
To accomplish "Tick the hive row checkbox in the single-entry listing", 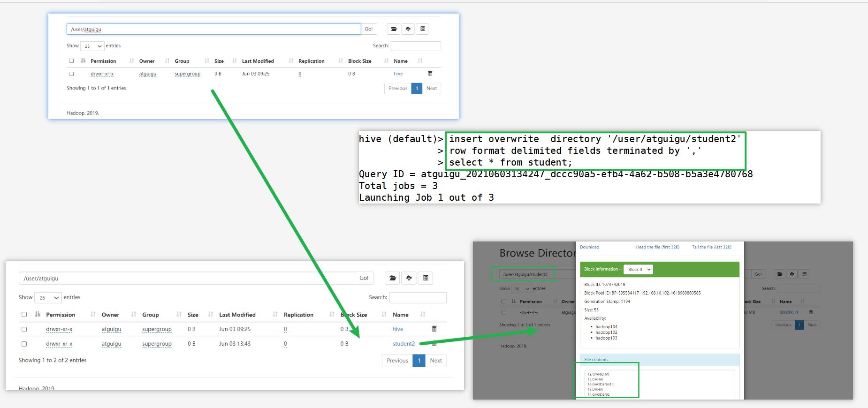I will (71, 74).
